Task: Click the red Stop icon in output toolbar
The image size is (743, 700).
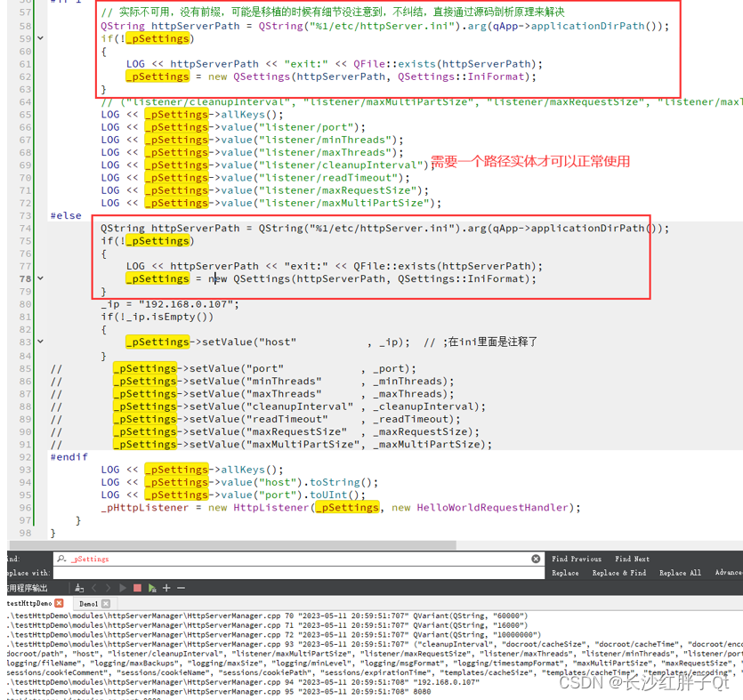Action: pyautogui.click(x=137, y=588)
